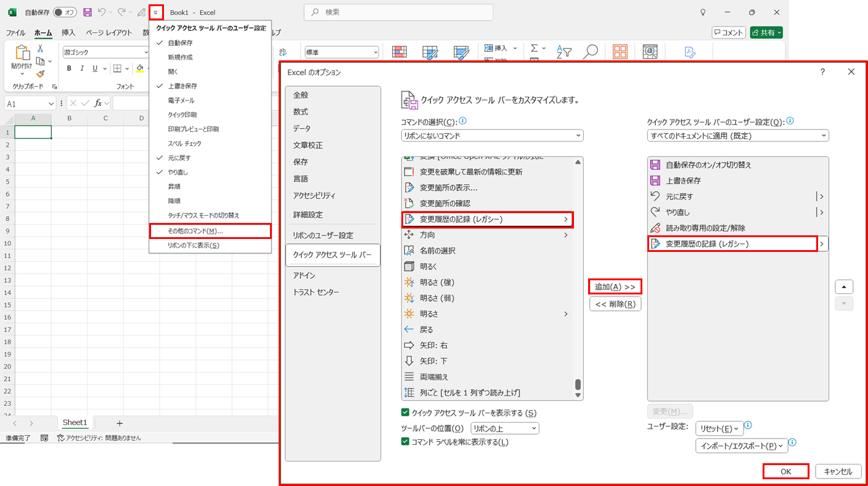Open the ツールバーの位置 dropdown

coord(504,428)
